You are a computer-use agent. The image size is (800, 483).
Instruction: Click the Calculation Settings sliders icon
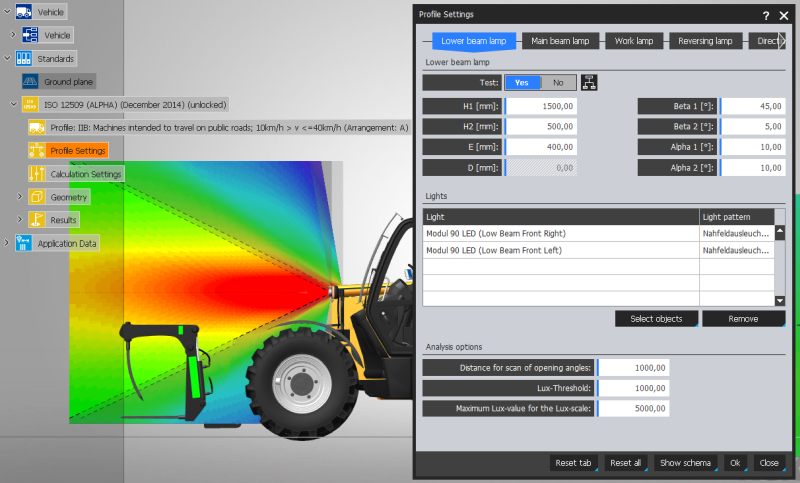coord(37,173)
